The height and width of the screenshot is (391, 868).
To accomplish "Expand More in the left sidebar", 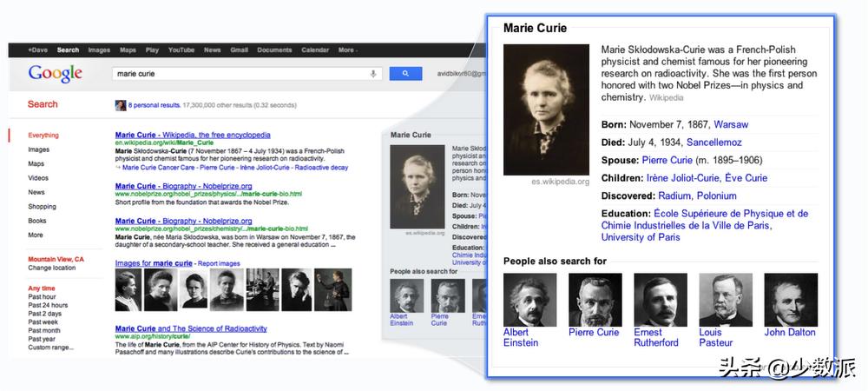I will [36, 235].
